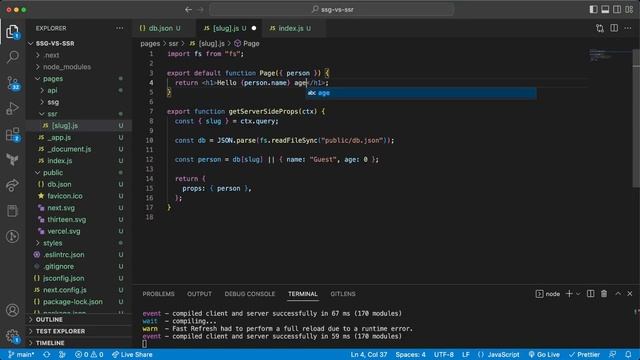Open the GitLens panel tab

click(343, 294)
